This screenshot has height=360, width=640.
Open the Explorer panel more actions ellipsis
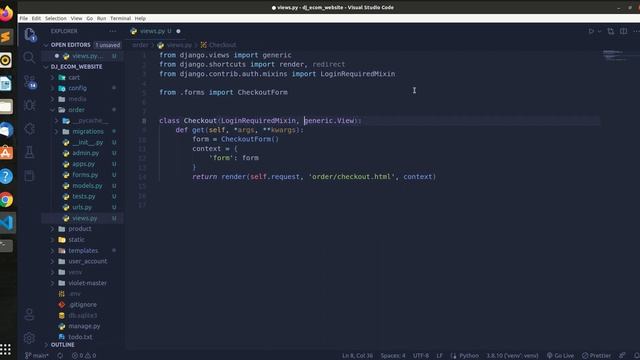coord(113,31)
